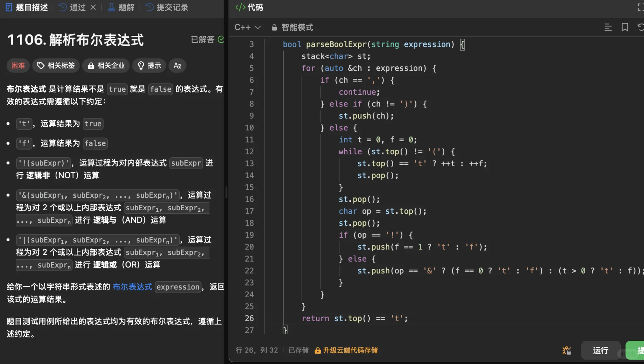Viewport: 644px width, 364px height.
Task: Click the '!(subExpr)' code snippet
Action: (44, 163)
